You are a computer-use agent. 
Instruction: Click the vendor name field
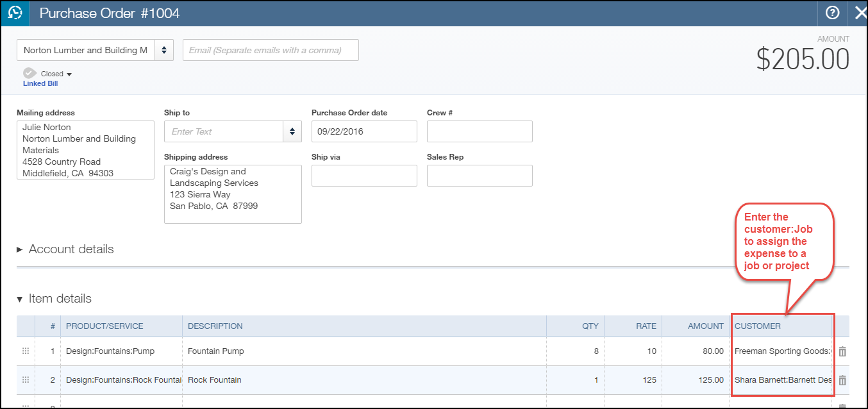(x=86, y=51)
